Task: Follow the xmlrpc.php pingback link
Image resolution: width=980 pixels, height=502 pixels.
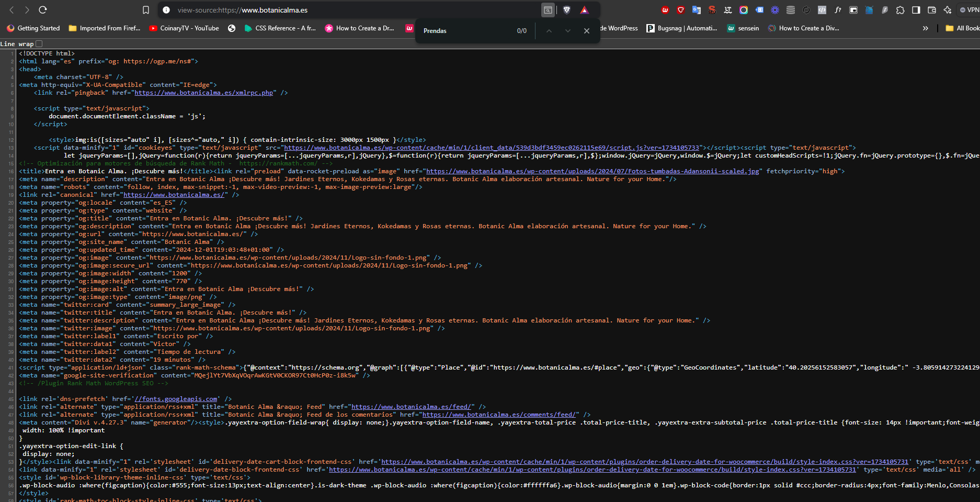Action: coord(204,93)
